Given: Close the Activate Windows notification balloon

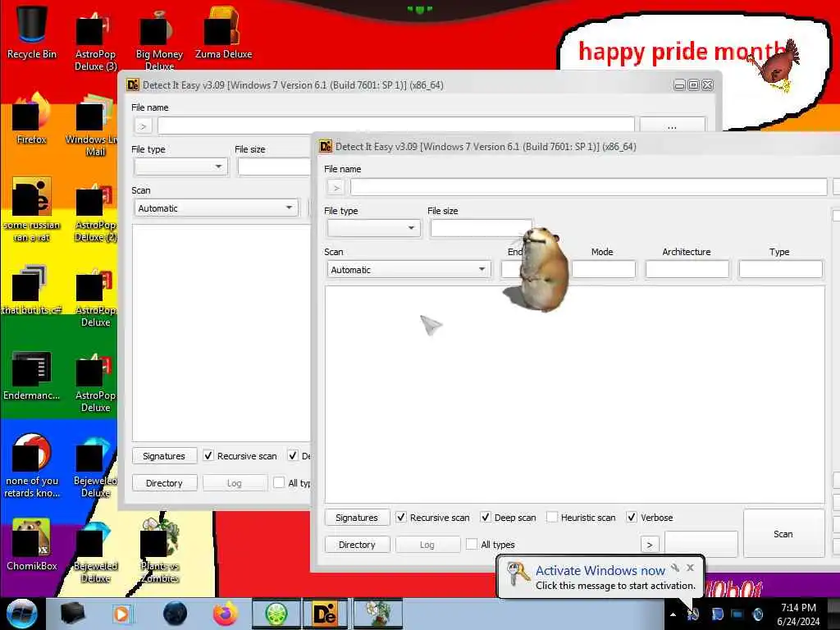Looking at the screenshot, I should [691, 568].
